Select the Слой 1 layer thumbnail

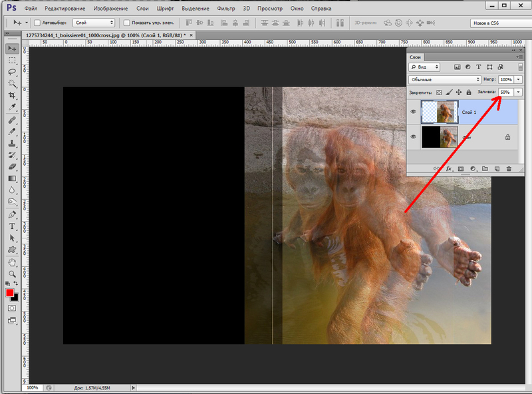point(440,112)
